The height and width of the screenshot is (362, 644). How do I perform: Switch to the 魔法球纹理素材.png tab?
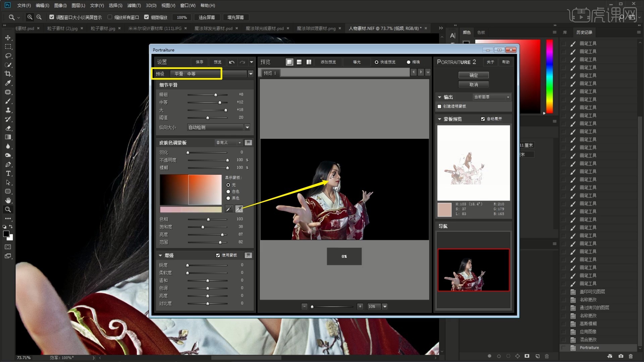[x=316, y=28]
